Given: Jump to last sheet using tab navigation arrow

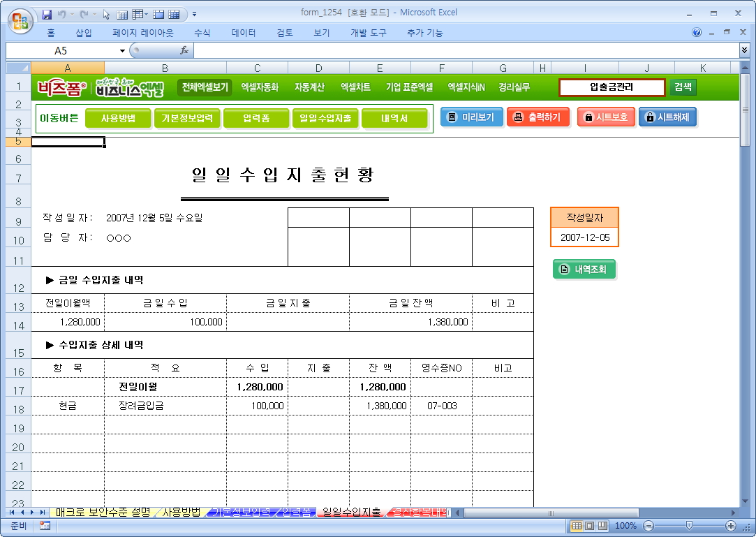Looking at the screenshot, I should [x=43, y=513].
